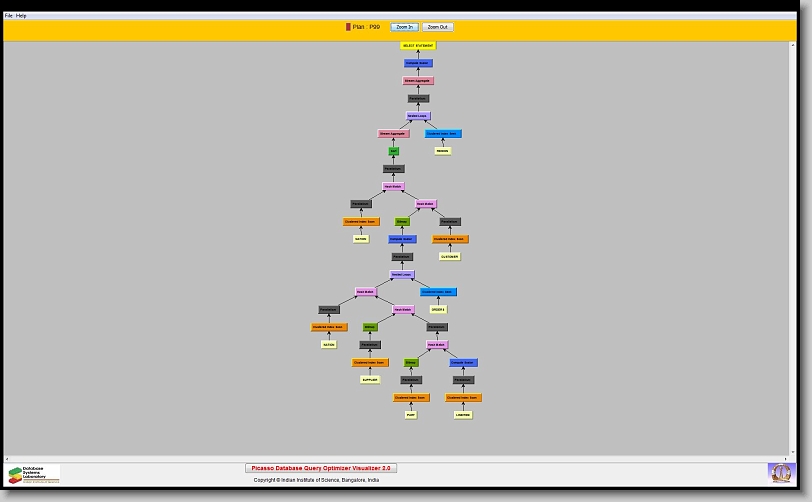Click the Zoom In button

coord(404,27)
